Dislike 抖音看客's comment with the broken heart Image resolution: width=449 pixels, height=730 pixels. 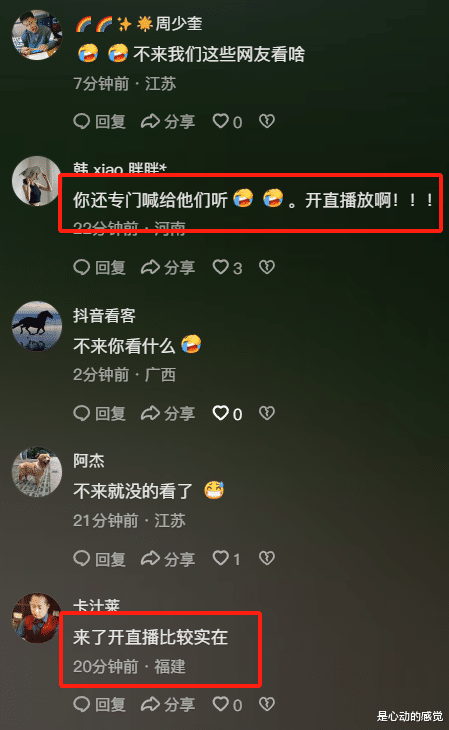267,412
